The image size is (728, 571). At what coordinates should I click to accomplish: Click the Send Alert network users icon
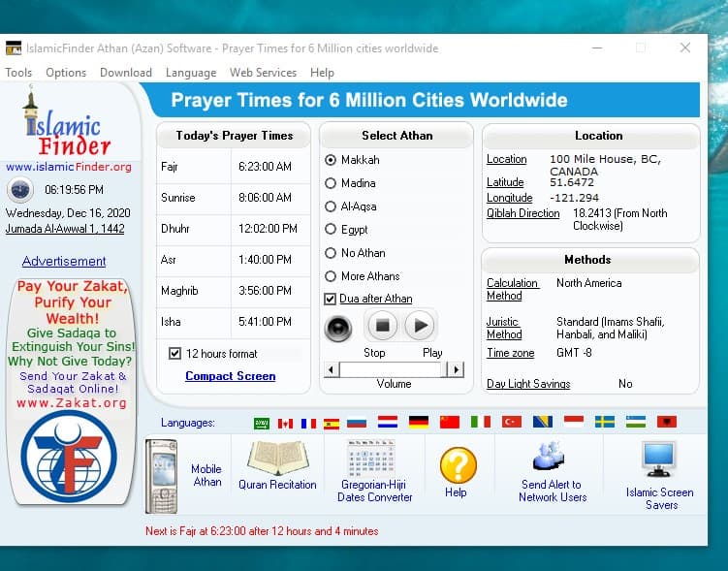[549, 456]
